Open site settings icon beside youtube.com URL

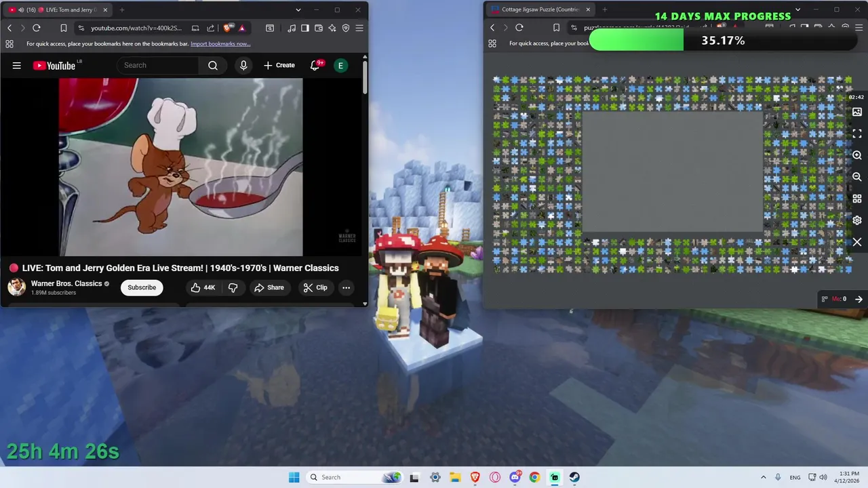coord(81,28)
